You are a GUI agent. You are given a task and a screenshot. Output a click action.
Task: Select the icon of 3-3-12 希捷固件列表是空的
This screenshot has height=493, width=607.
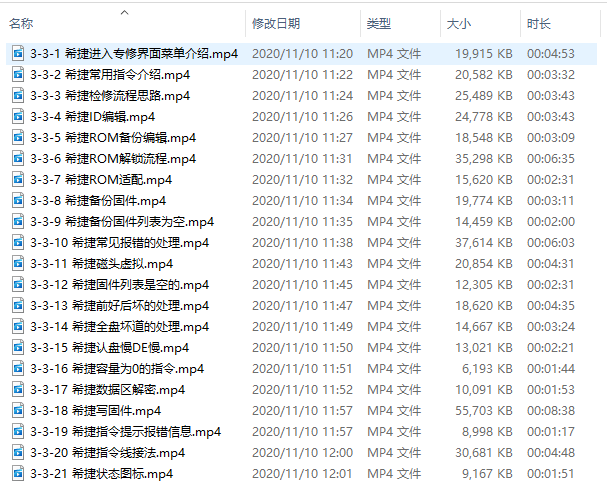coord(18,284)
